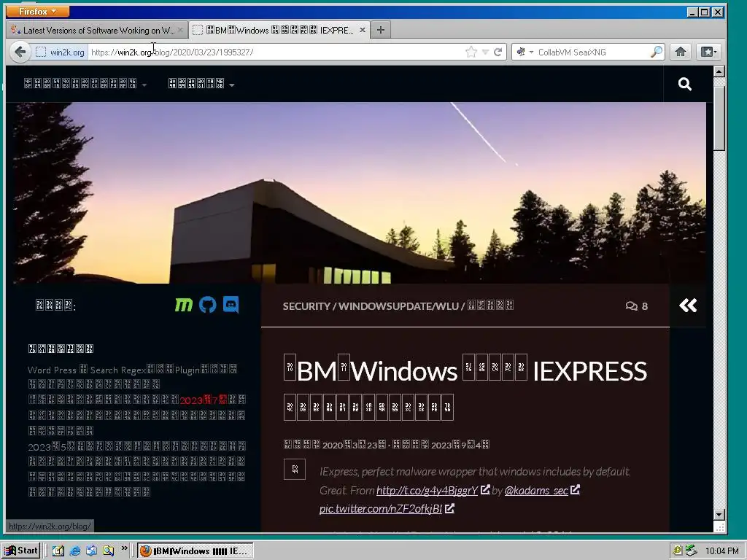Open the URL history dropdown arrow

(x=485, y=52)
